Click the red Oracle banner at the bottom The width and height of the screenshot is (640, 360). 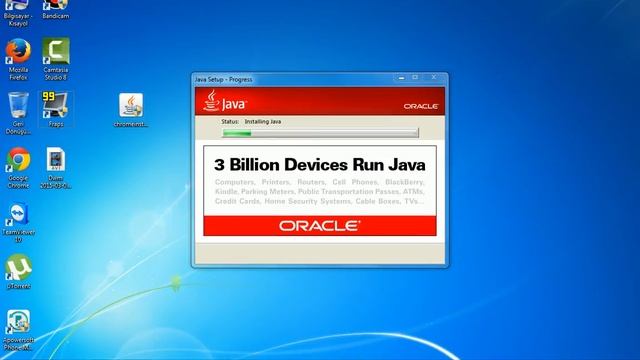(320, 226)
